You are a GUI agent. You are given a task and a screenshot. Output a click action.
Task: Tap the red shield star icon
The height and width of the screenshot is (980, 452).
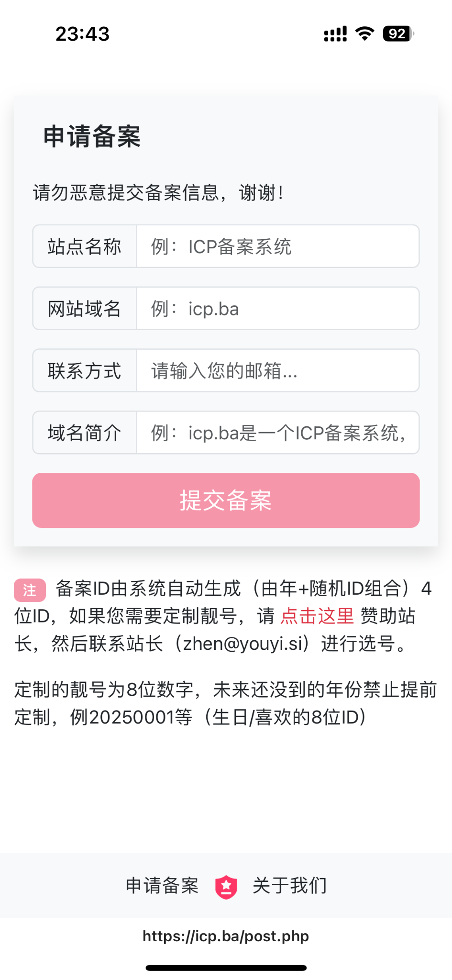[x=226, y=887]
